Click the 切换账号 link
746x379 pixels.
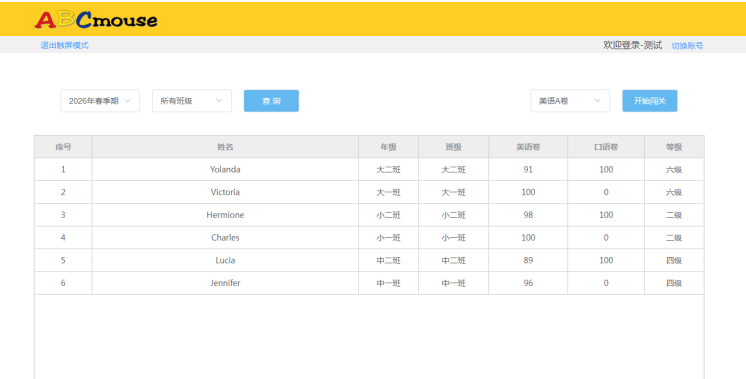coord(687,46)
